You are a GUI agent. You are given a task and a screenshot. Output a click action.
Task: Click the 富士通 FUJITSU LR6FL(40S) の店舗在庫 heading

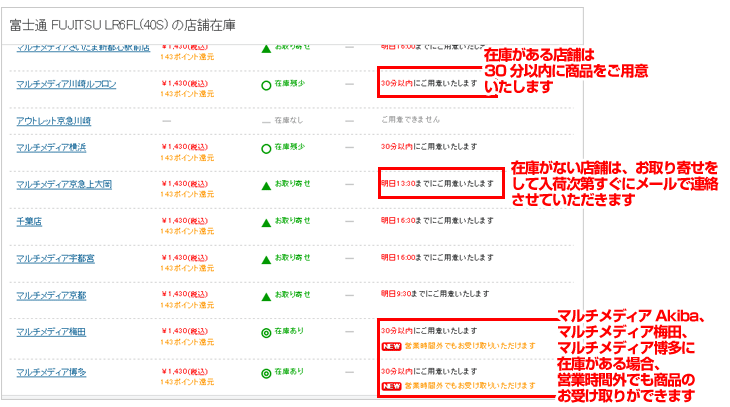[122, 25]
